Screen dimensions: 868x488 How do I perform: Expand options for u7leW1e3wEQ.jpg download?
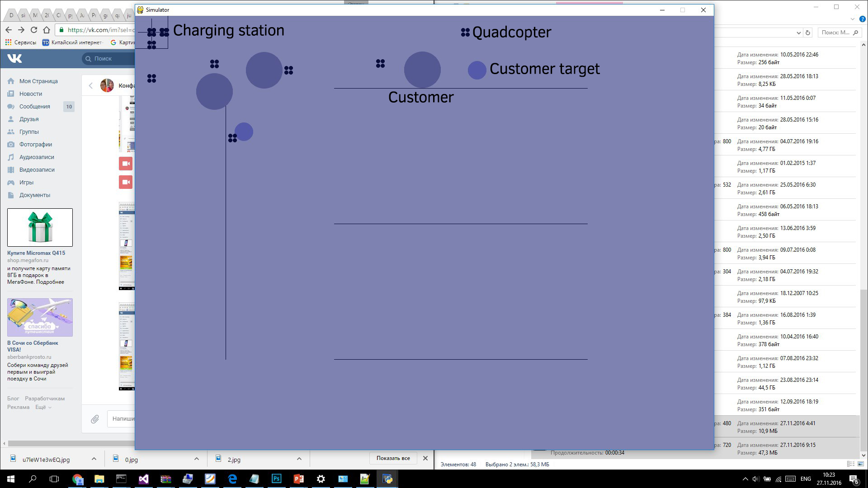pyautogui.click(x=94, y=459)
